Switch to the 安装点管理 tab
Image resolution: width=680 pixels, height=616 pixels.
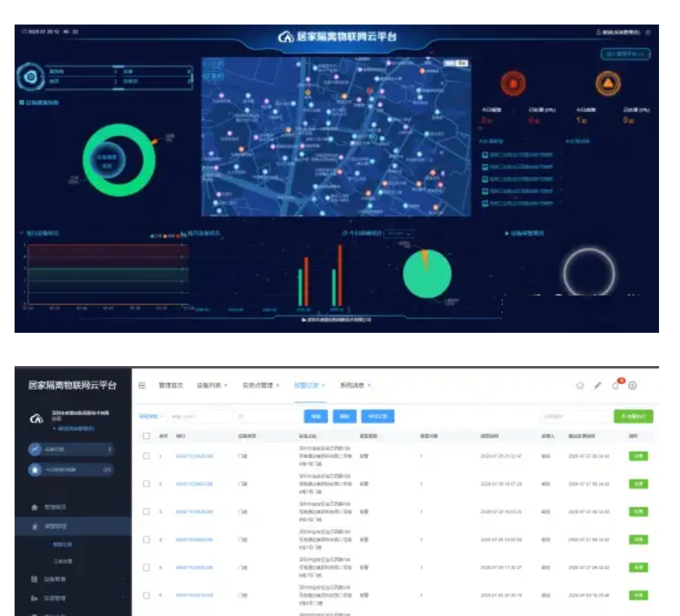coord(257,385)
